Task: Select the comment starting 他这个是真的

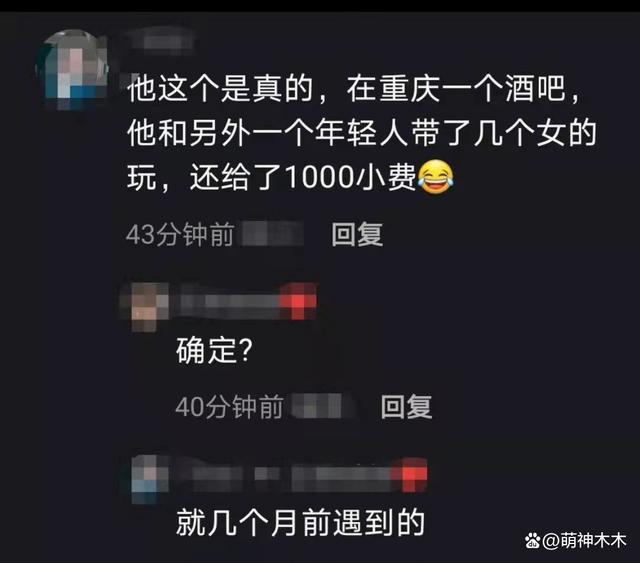Action: 362,133
